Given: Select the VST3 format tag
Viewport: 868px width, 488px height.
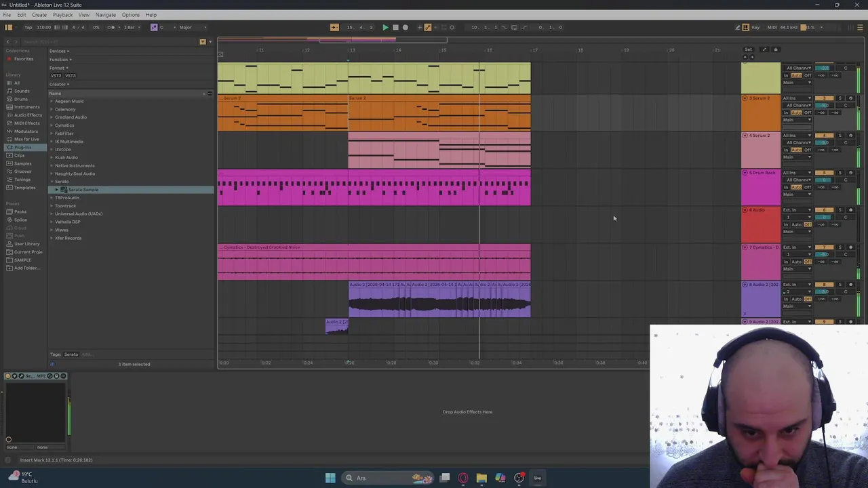Looking at the screenshot, I should (71, 76).
